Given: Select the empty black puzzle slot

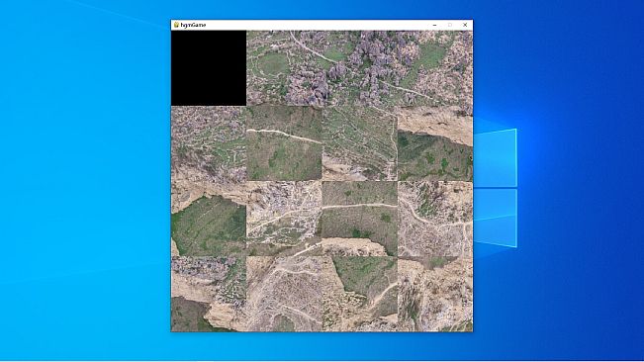Looking at the screenshot, I should coord(209,68).
